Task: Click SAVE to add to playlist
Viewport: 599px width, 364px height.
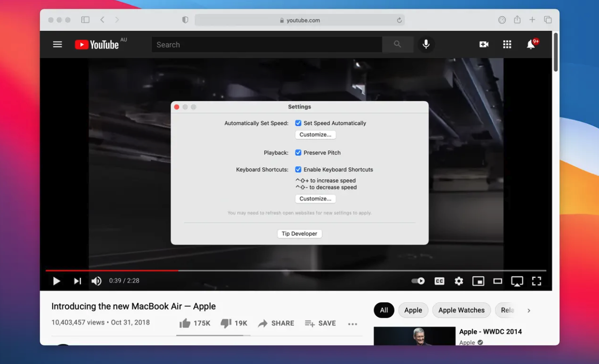Action: (x=320, y=323)
